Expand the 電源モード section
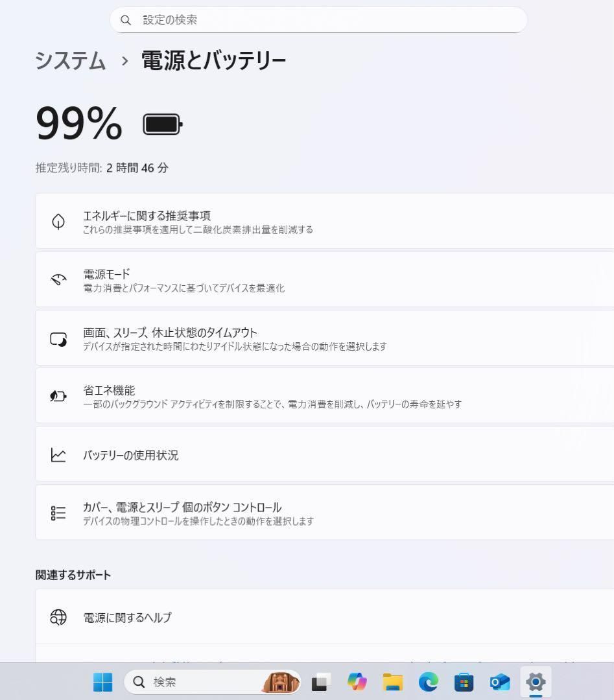 point(292,280)
